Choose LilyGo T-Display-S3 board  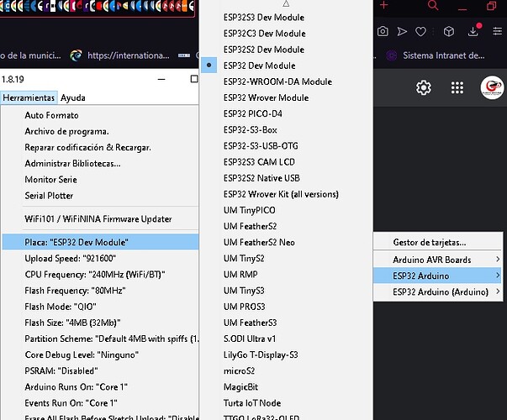[x=287, y=354]
